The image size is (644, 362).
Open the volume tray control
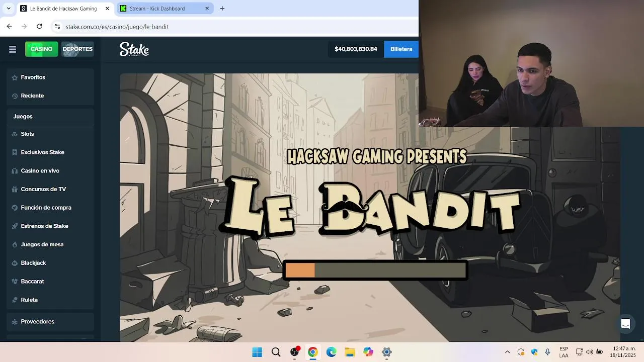[x=589, y=352]
